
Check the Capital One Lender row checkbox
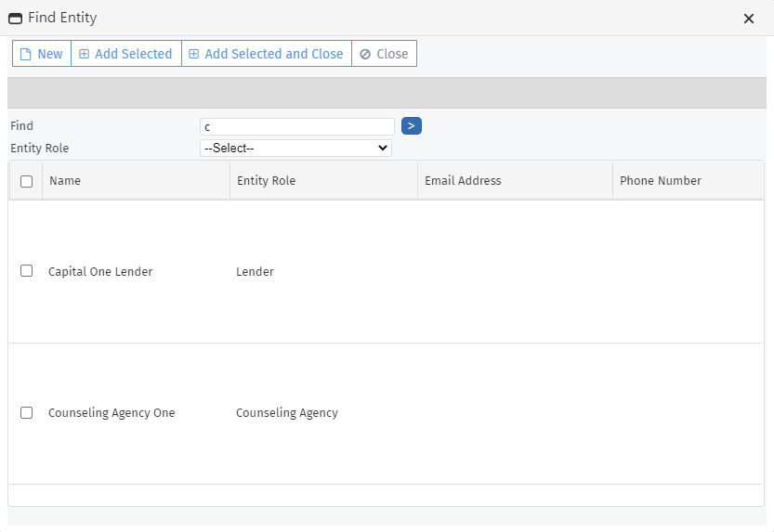(26, 271)
